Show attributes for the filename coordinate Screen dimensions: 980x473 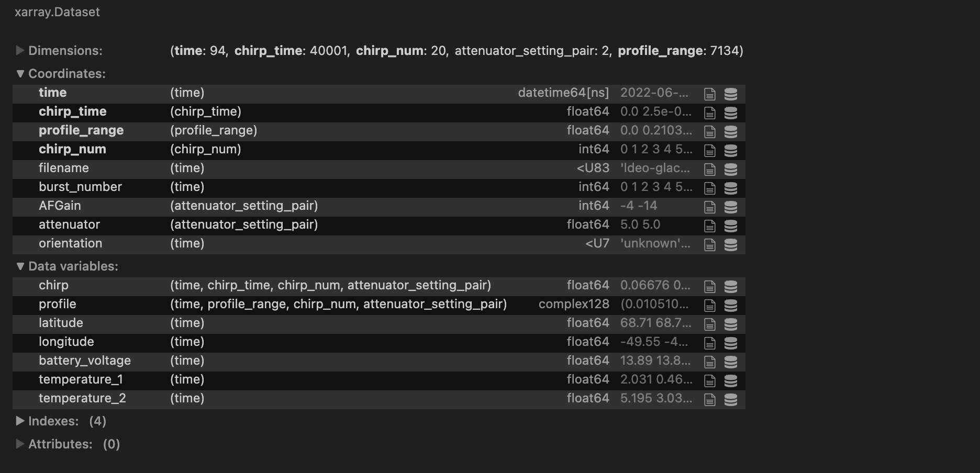pos(710,168)
